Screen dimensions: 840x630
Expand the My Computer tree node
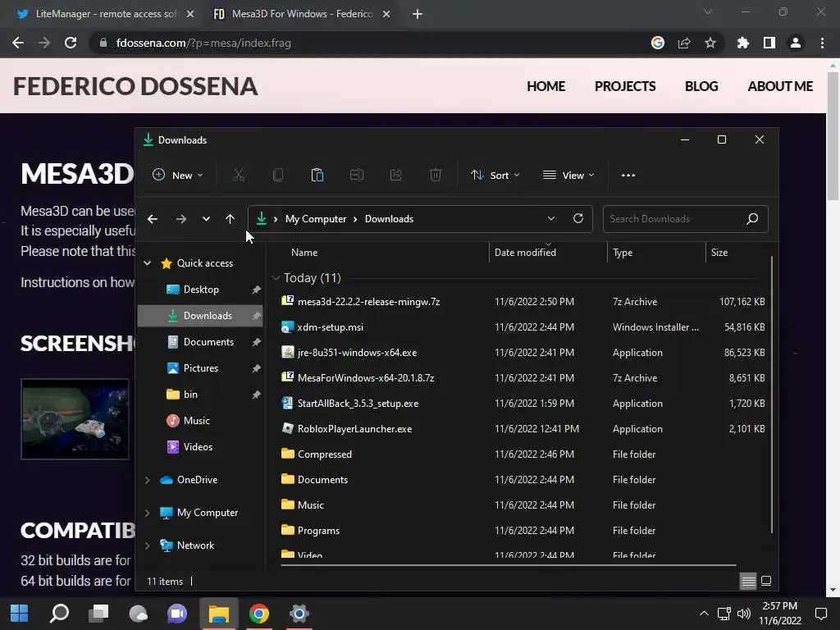pyautogui.click(x=148, y=513)
